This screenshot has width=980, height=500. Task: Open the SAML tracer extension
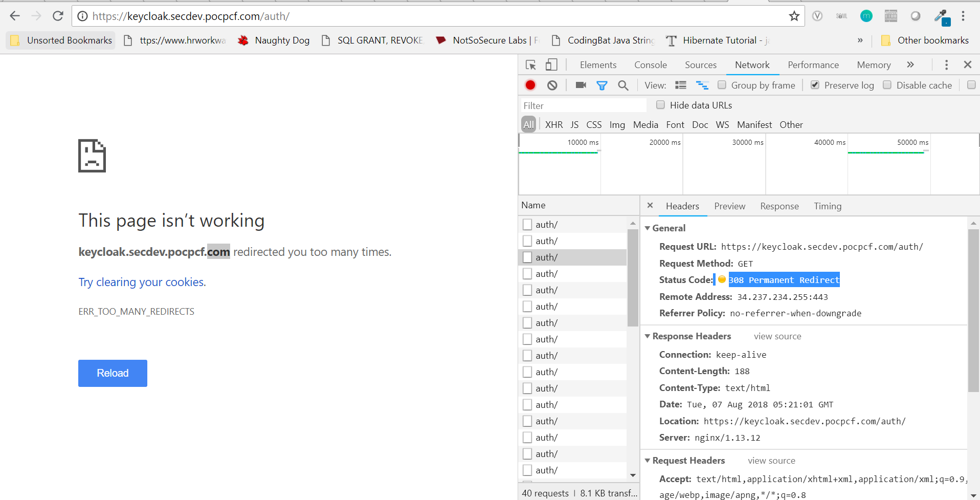tap(841, 16)
